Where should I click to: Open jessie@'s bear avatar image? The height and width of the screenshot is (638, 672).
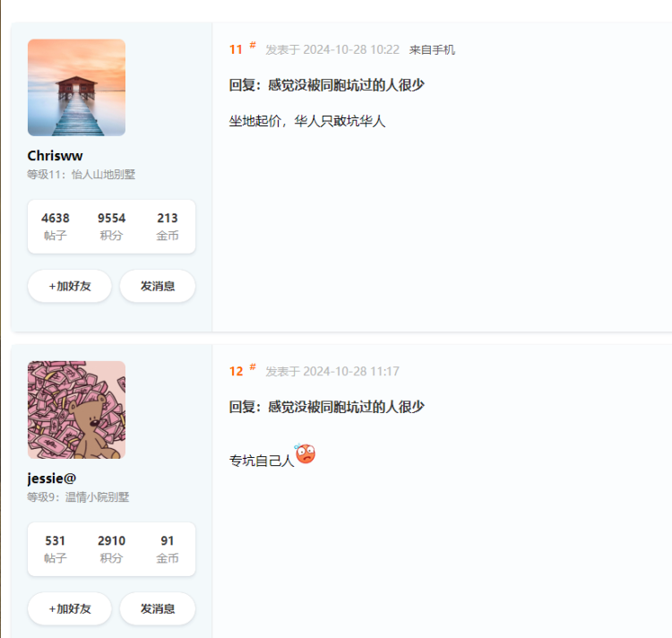pyautogui.click(x=77, y=410)
